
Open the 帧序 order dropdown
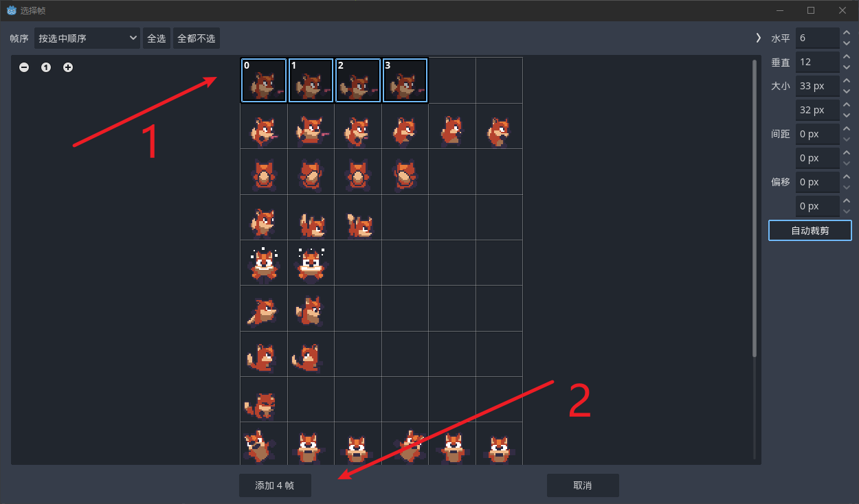[87, 38]
